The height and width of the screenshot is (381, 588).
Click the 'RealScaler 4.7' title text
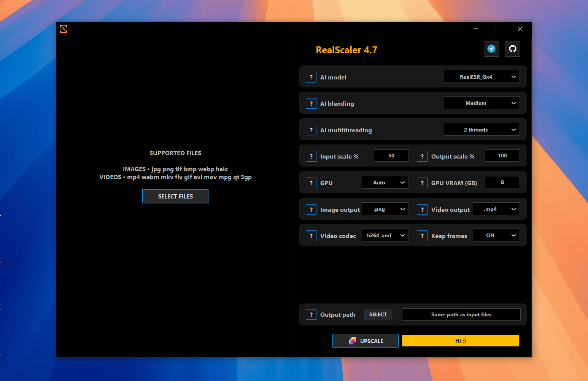(346, 50)
